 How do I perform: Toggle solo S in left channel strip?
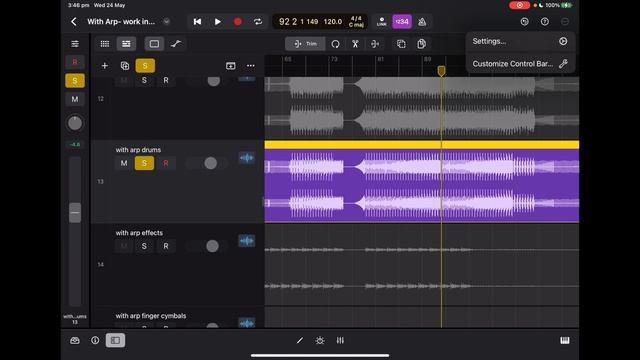[75, 81]
